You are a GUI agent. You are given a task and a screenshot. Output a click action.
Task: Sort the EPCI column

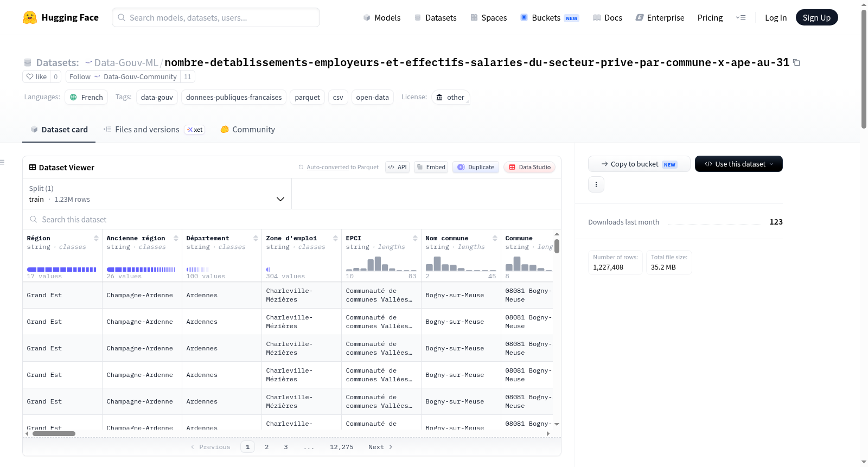pyautogui.click(x=415, y=238)
